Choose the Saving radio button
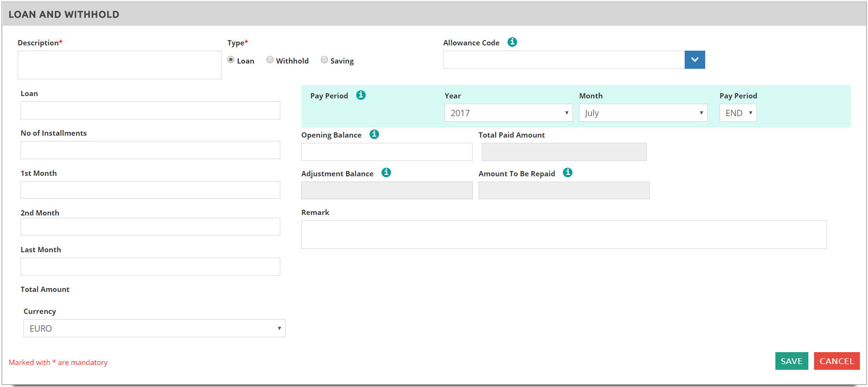 (325, 60)
